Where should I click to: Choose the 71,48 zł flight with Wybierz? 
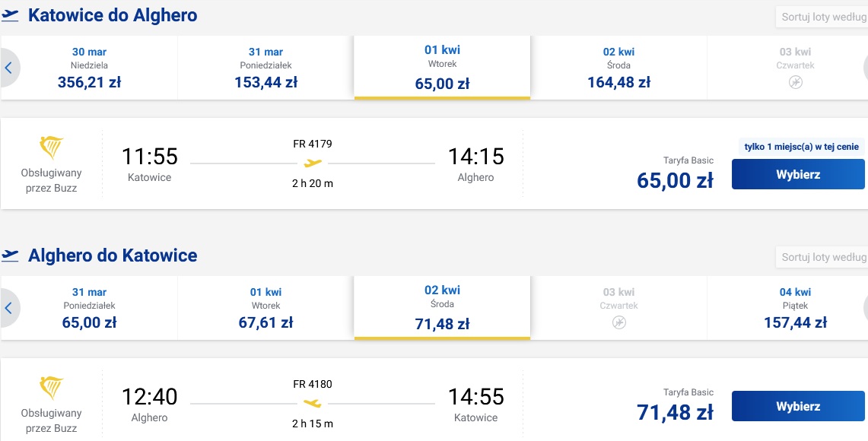(x=798, y=406)
